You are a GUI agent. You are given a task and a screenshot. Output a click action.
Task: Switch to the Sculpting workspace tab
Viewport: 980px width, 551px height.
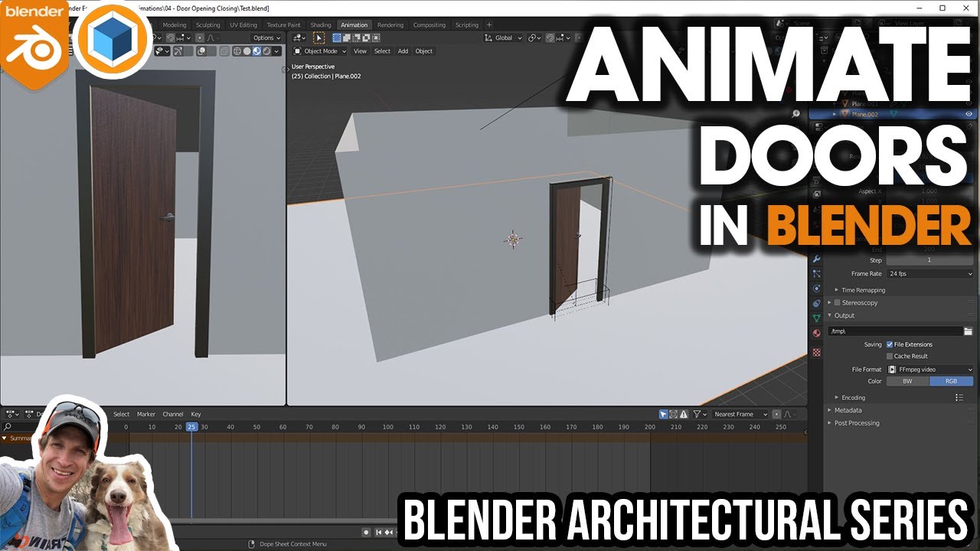(207, 24)
